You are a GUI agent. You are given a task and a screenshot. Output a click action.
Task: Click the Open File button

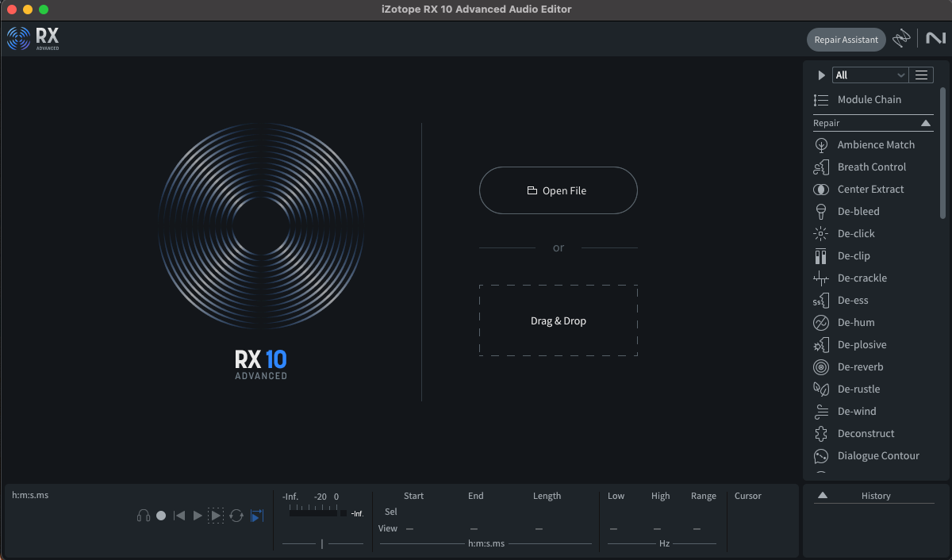(x=558, y=190)
